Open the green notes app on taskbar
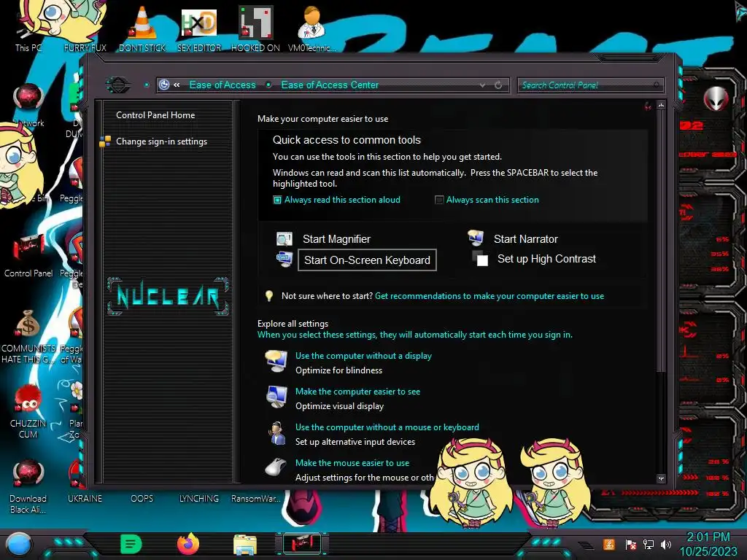The width and height of the screenshot is (747, 560). coord(131,544)
